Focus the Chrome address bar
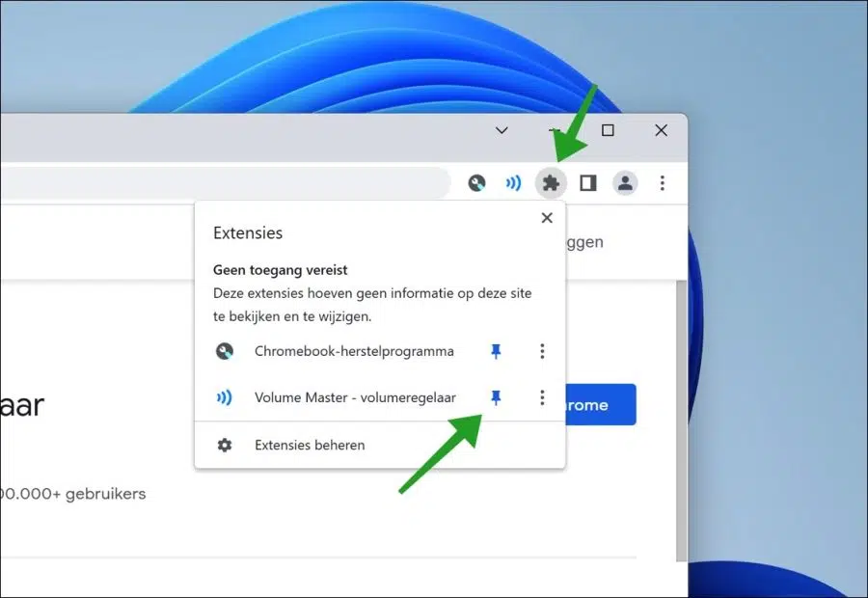Viewport: 868px width, 598px height. (x=224, y=182)
